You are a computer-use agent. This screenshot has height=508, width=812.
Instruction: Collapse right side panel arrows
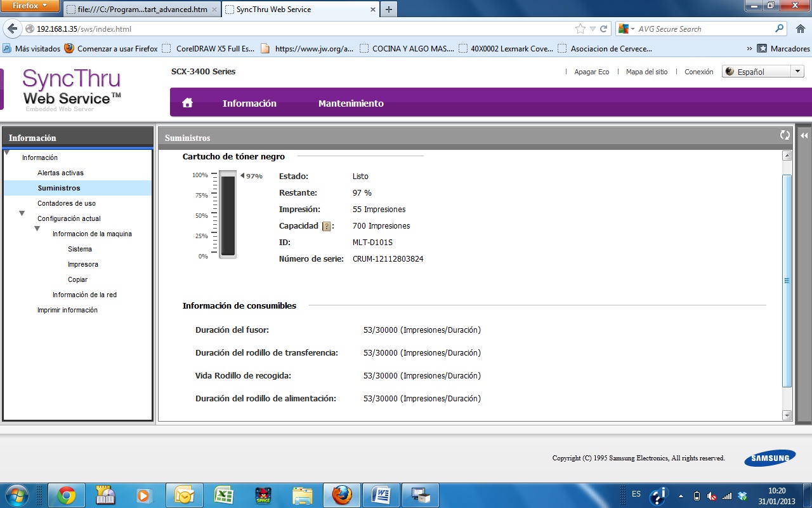tap(804, 136)
